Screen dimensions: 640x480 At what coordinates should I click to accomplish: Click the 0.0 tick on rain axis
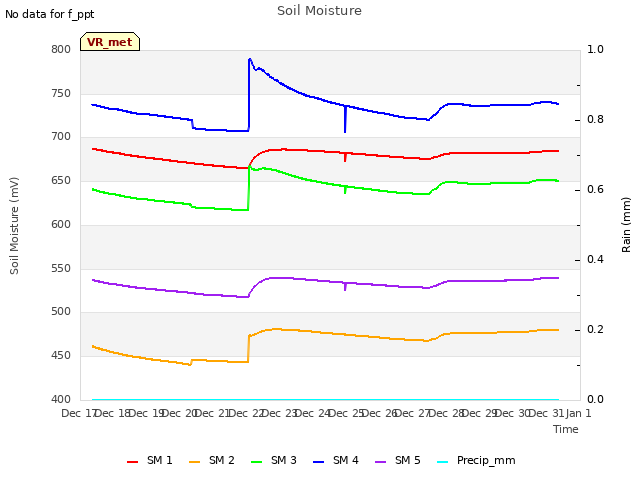pyautogui.click(x=595, y=399)
